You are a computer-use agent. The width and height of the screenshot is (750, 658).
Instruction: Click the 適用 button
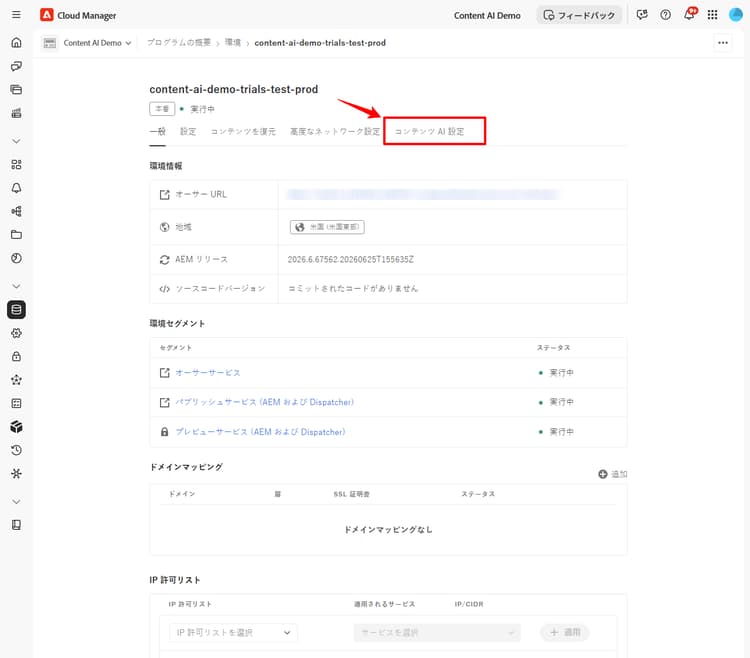pos(564,633)
